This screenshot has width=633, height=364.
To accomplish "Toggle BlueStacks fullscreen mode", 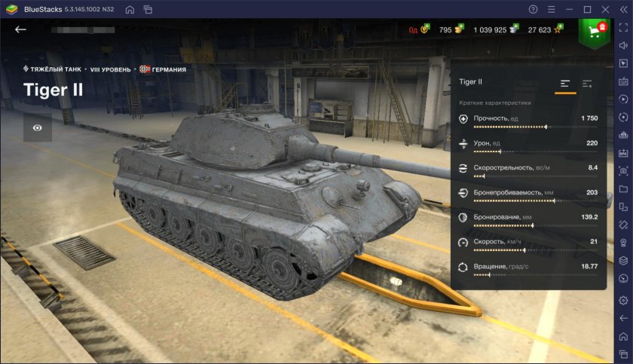I will pyautogui.click(x=623, y=29).
